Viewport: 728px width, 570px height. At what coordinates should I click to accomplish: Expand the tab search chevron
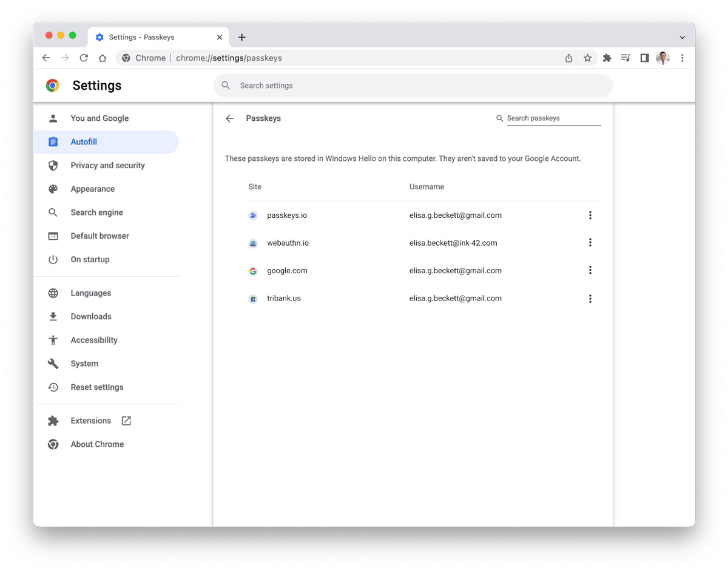pos(682,37)
